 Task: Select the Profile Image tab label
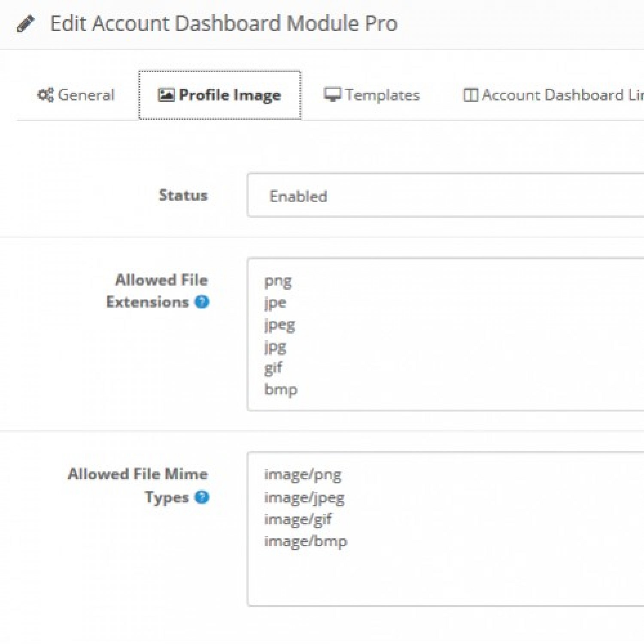pos(230,95)
